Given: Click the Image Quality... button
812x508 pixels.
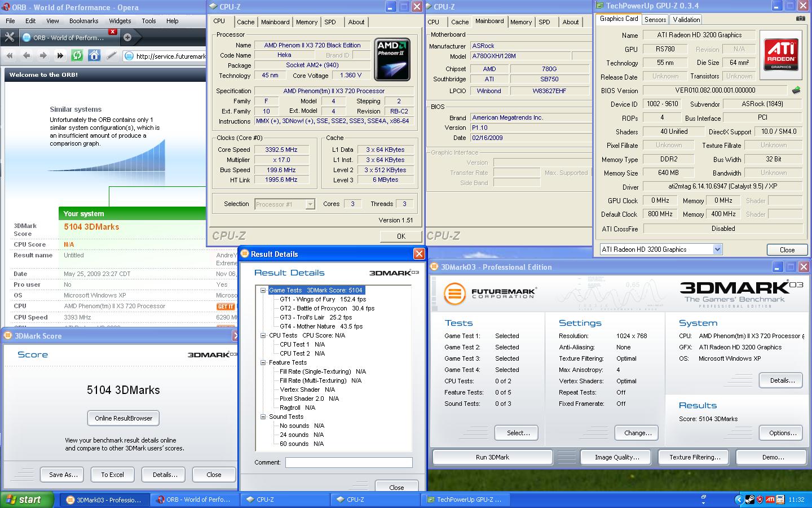Looking at the screenshot, I should pyautogui.click(x=617, y=457).
